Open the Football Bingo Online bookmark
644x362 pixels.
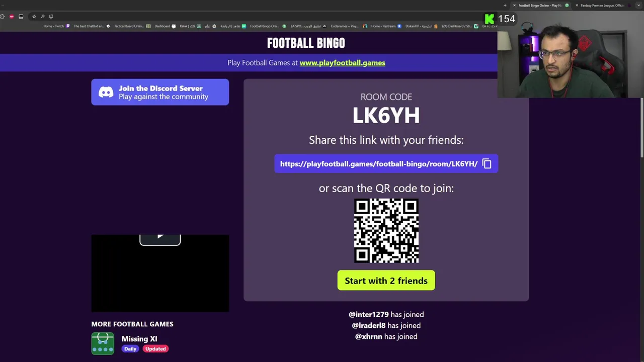click(x=268, y=26)
